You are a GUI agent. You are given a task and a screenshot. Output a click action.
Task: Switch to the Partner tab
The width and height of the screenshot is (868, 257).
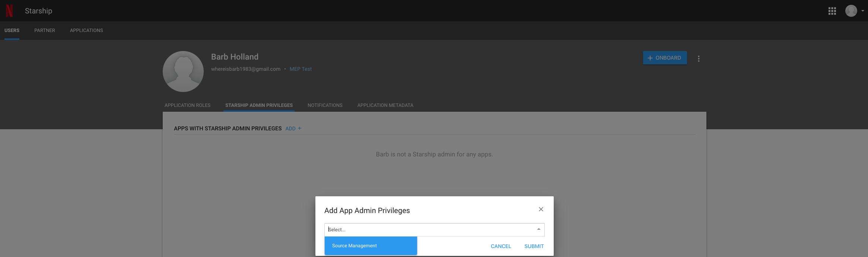[45, 31]
